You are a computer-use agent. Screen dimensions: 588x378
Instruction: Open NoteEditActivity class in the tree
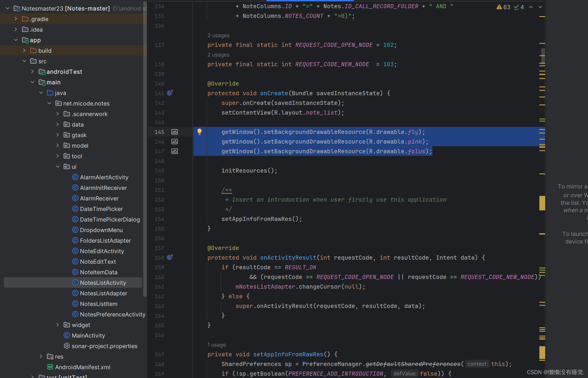point(102,251)
